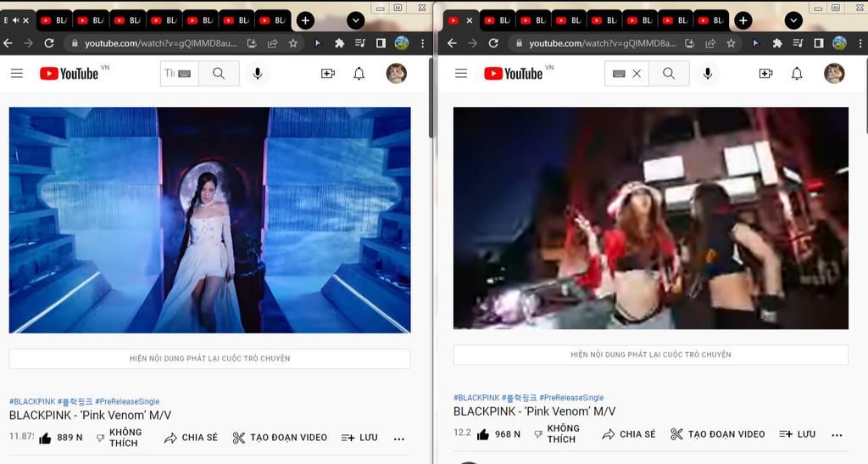
Task: Go back in left browser window
Action: coord(8,42)
